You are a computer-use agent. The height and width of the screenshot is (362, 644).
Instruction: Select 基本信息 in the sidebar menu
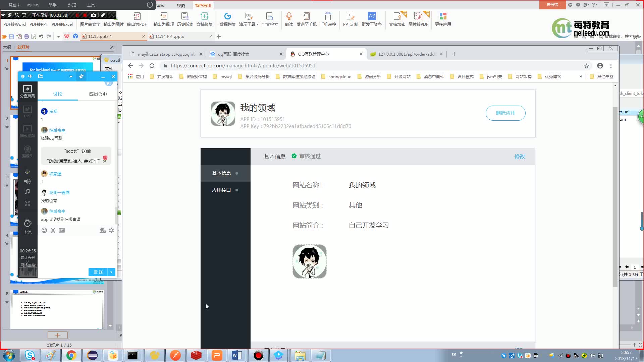tap(225, 173)
